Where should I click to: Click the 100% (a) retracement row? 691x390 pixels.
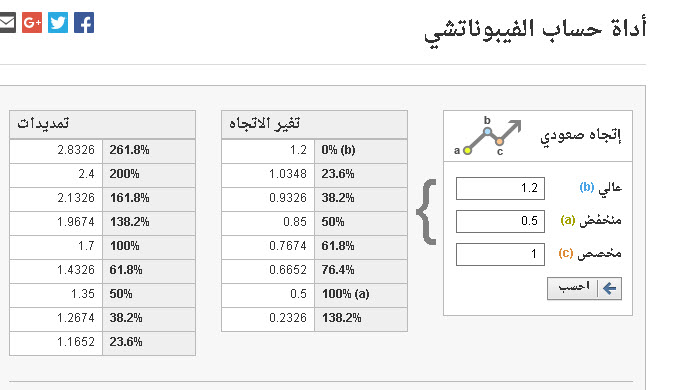point(314,294)
